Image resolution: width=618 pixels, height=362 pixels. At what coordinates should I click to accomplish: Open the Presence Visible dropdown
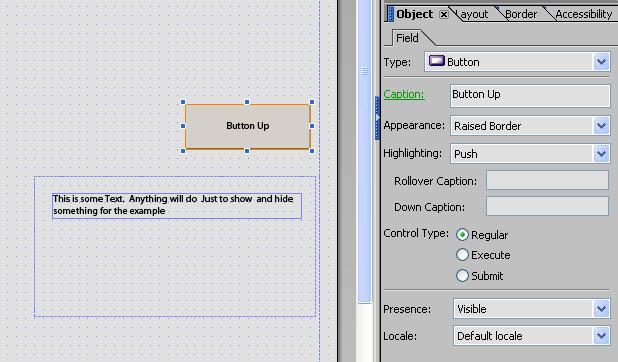[x=601, y=309]
